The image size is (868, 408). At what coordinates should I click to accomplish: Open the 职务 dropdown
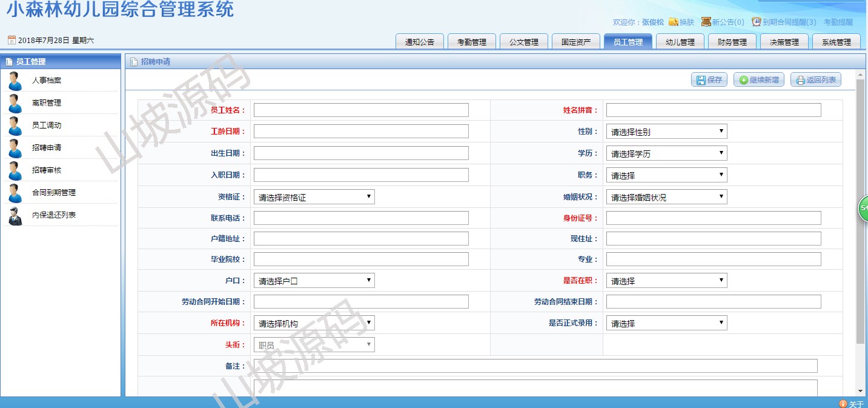point(666,175)
